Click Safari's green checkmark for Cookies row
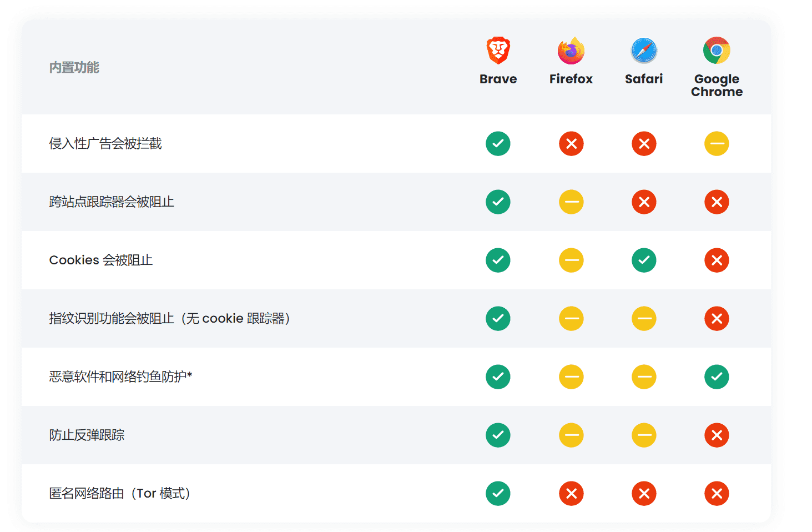 pyautogui.click(x=644, y=260)
